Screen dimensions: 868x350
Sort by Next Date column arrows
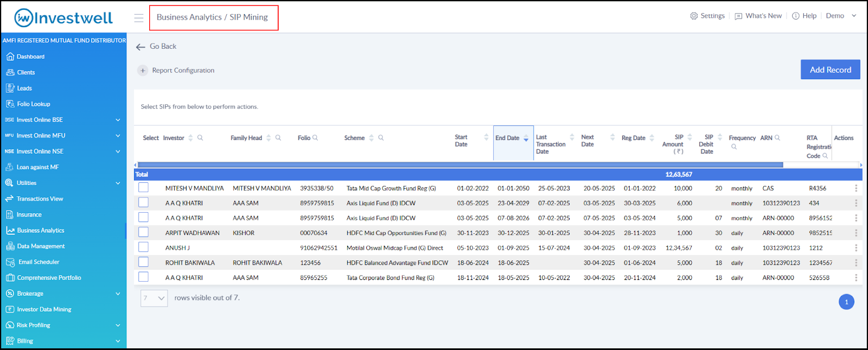pos(612,137)
